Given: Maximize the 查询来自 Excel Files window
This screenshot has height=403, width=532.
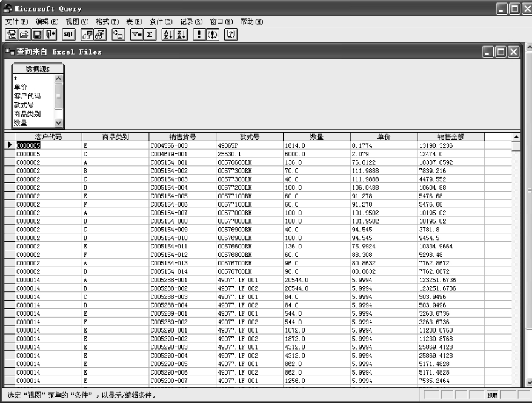Looking at the screenshot, I should pyautogui.click(x=500, y=52).
